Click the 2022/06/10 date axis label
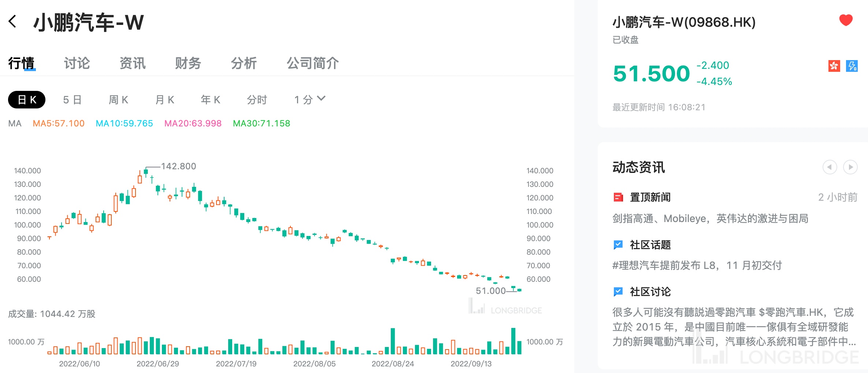Image resolution: width=868 pixels, height=373 pixels. pos(79,364)
